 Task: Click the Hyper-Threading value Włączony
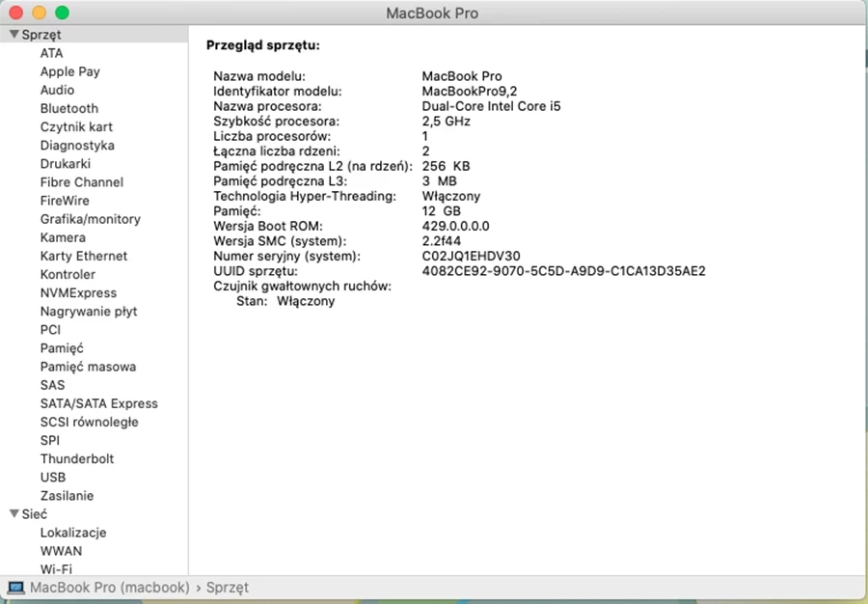451,196
